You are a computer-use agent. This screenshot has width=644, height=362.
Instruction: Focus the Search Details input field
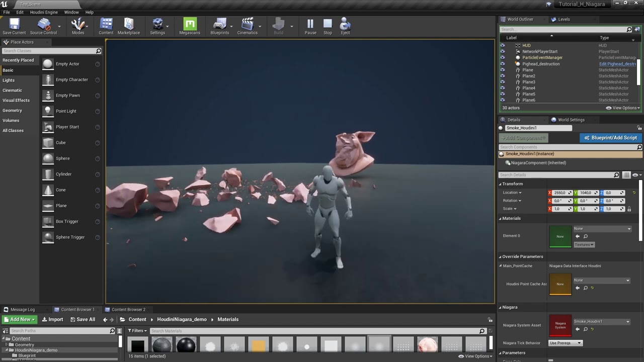point(559,175)
